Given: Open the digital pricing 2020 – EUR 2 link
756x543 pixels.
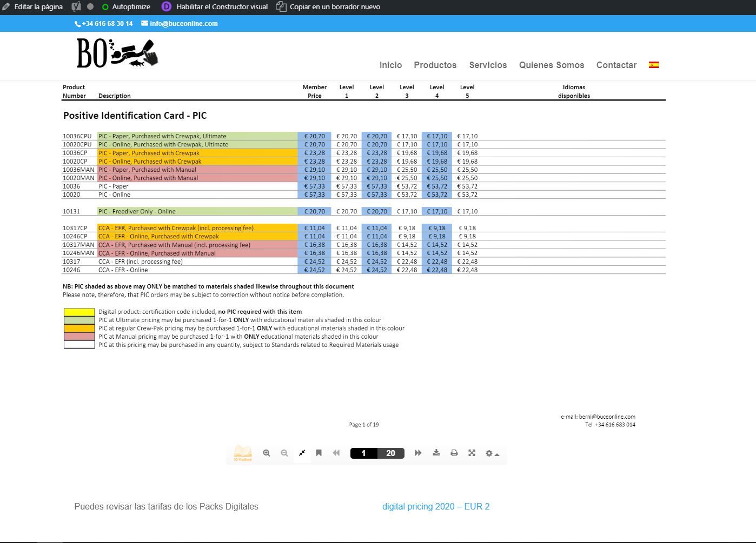Looking at the screenshot, I should point(436,506).
